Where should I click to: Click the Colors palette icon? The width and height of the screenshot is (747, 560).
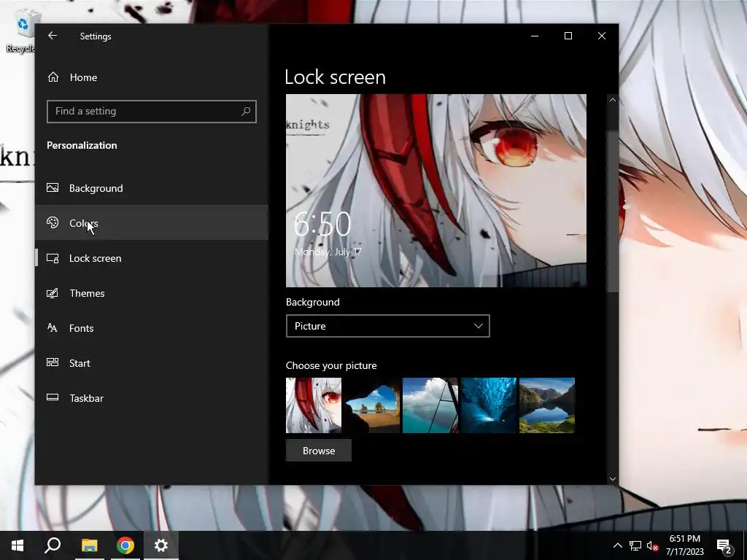[x=53, y=222]
